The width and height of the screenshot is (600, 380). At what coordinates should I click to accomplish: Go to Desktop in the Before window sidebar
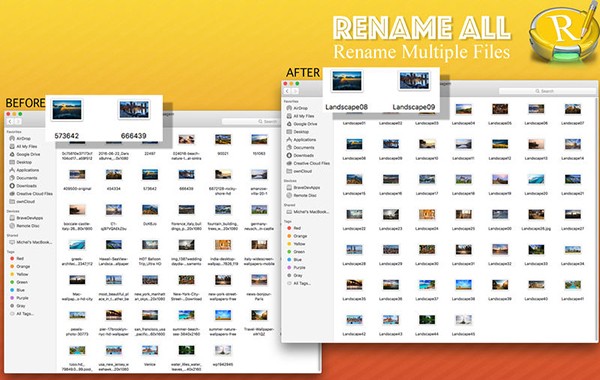[x=21, y=162]
